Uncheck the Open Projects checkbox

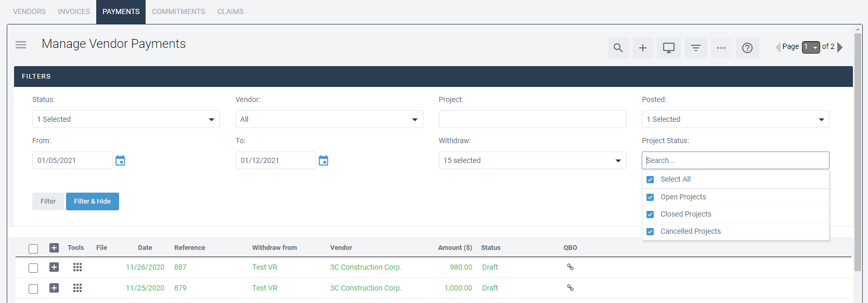[x=650, y=197]
